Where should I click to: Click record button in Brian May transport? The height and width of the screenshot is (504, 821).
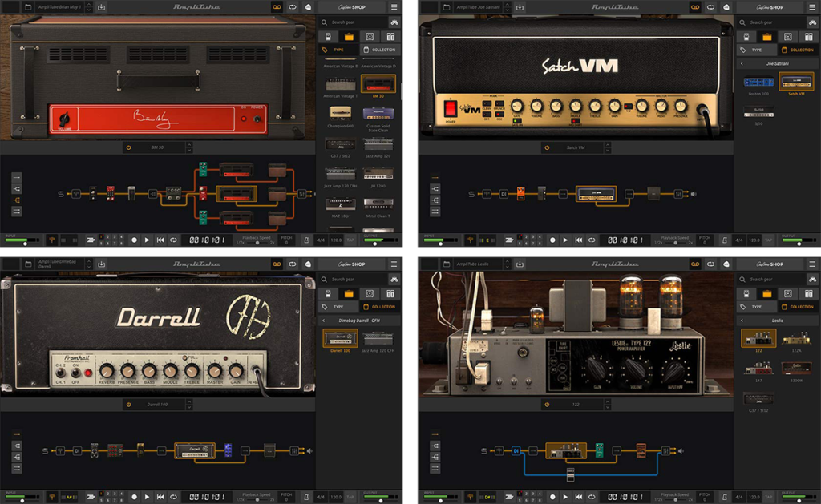pyautogui.click(x=134, y=240)
